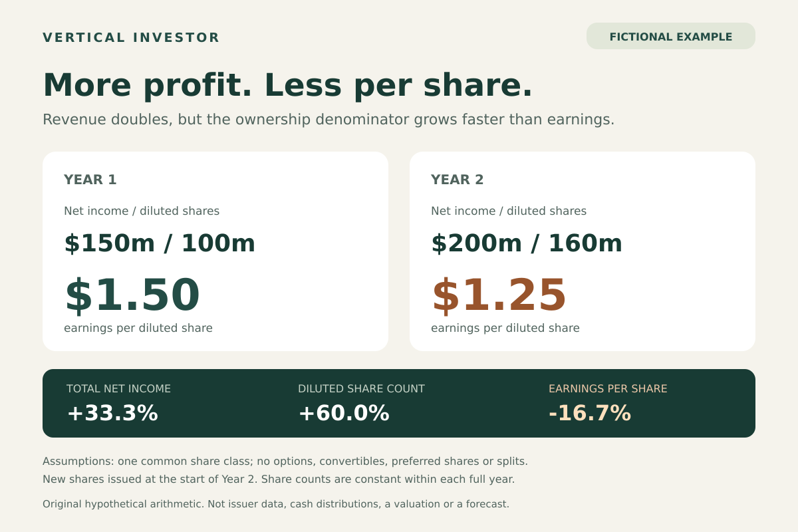Click the VERTICAL INVESTOR brand text
The height and width of the screenshot is (532, 798).
click(x=131, y=38)
